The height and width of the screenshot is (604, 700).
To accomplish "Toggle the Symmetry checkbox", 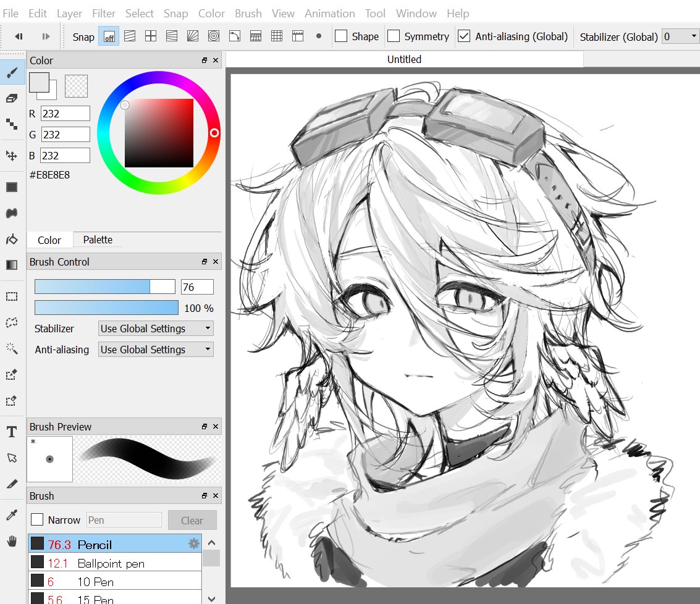I will pyautogui.click(x=394, y=36).
